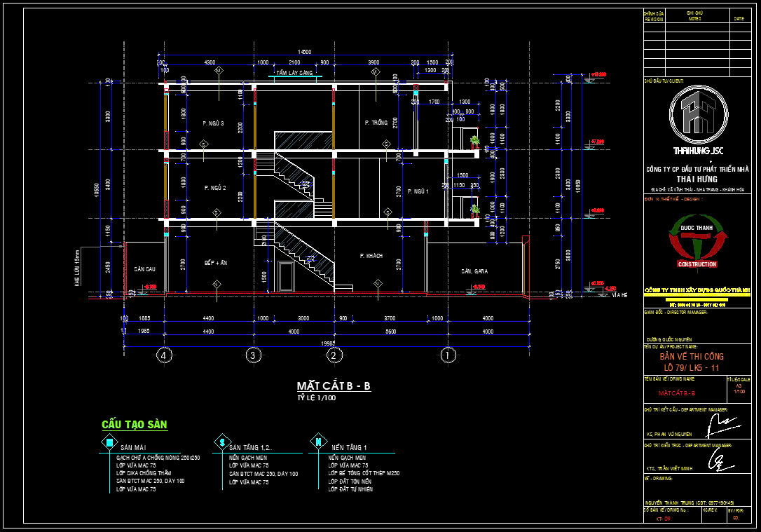Click grid axis bubble number 4
This screenshot has height=532, width=761.
pos(164,355)
